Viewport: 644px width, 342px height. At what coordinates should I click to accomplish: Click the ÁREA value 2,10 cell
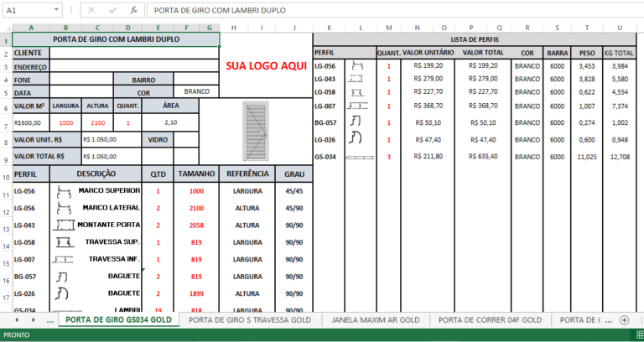coord(170,122)
